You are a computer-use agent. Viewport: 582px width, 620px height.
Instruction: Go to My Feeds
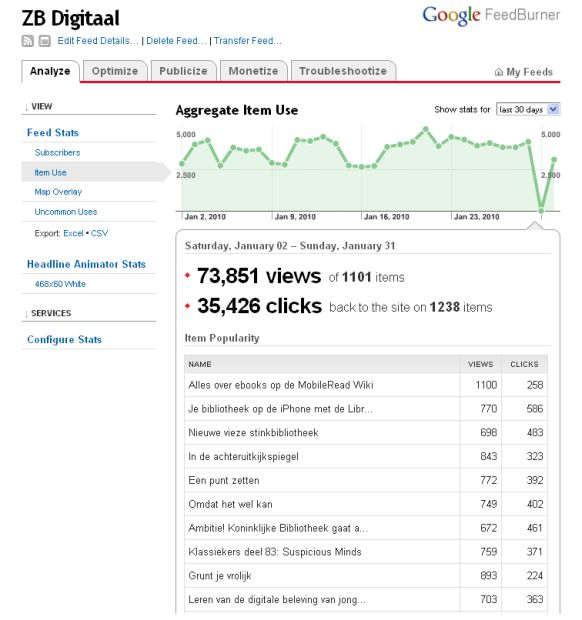coord(529,72)
